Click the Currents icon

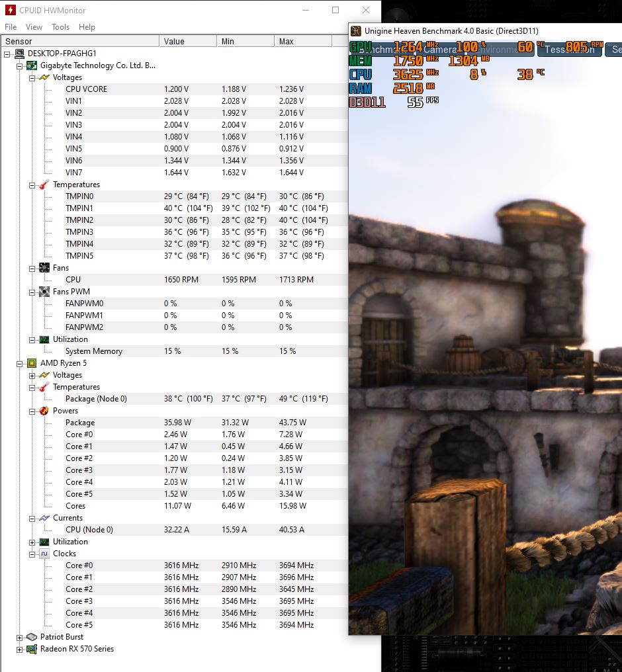point(44,518)
